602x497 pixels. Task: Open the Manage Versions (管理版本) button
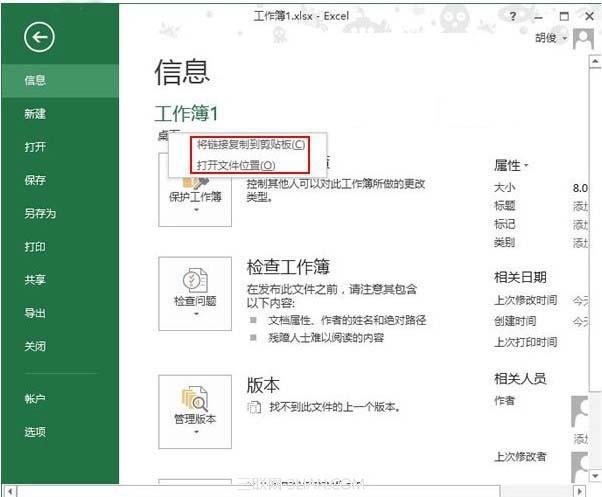click(195, 412)
